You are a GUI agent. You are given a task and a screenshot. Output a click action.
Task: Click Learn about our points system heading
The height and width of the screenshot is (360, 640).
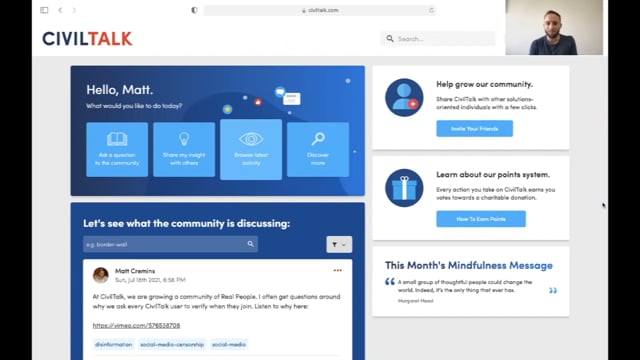[493, 174]
